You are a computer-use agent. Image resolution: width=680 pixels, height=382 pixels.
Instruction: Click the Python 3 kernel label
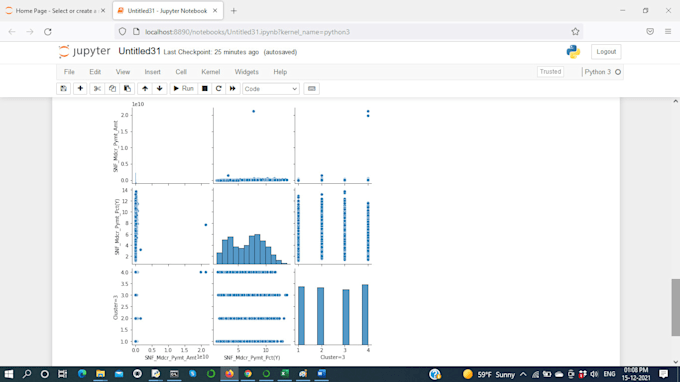598,72
